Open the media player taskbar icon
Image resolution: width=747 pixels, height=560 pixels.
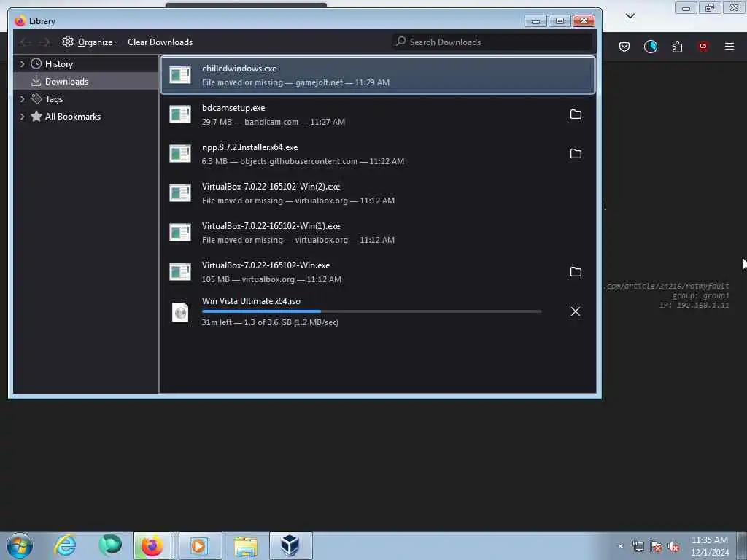pyautogui.click(x=201, y=545)
